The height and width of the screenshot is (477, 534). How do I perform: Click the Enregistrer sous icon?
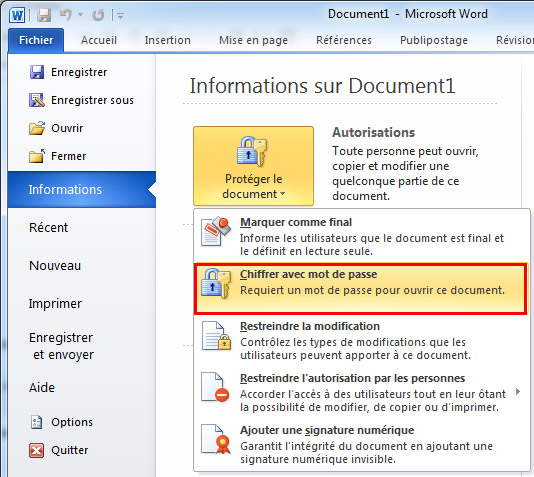tap(37, 100)
